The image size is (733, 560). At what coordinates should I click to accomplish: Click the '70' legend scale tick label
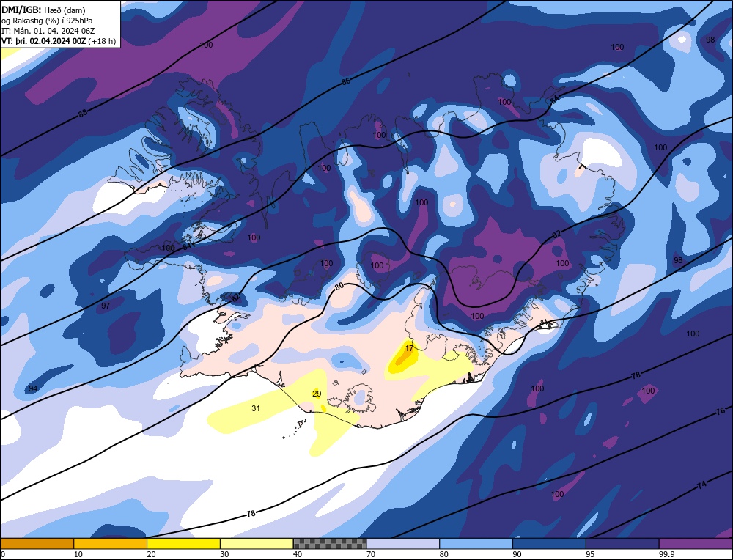pos(371,554)
